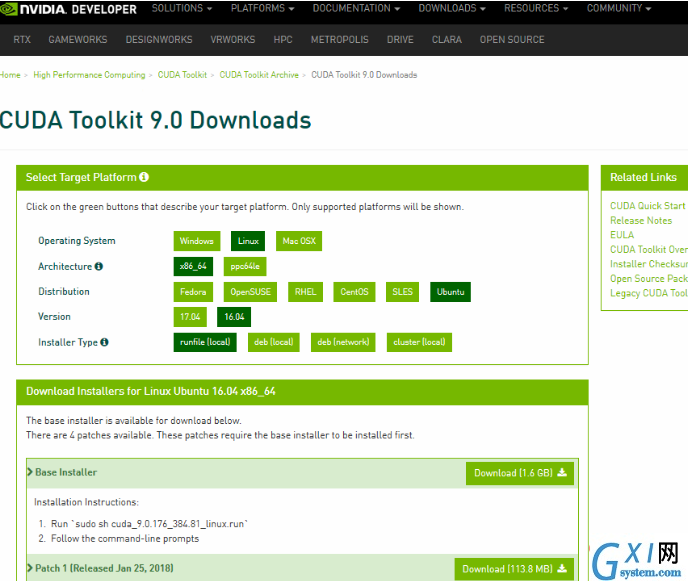Open the CUDA Toolkit Overview related link

pyautogui.click(x=649, y=249)
